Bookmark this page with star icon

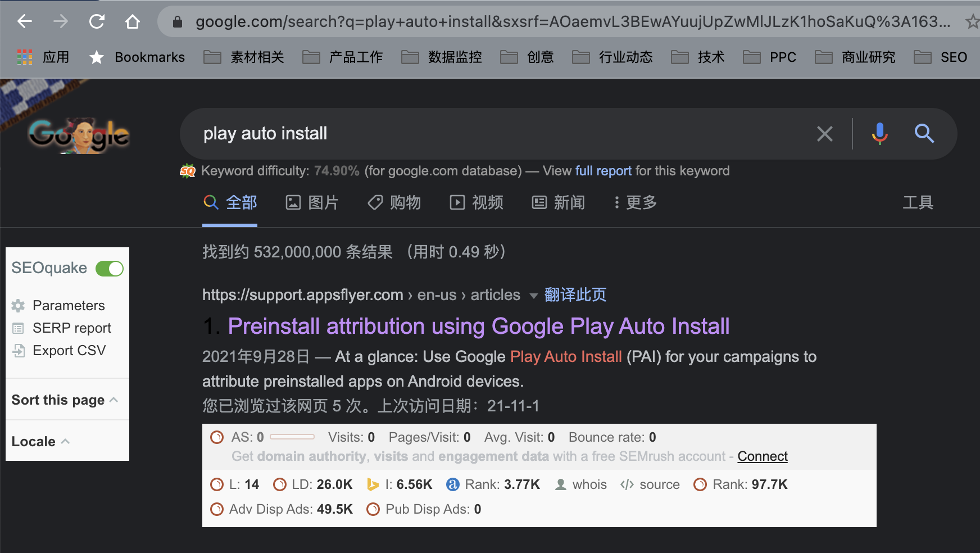pyautogui.click(x=972, y=22)
